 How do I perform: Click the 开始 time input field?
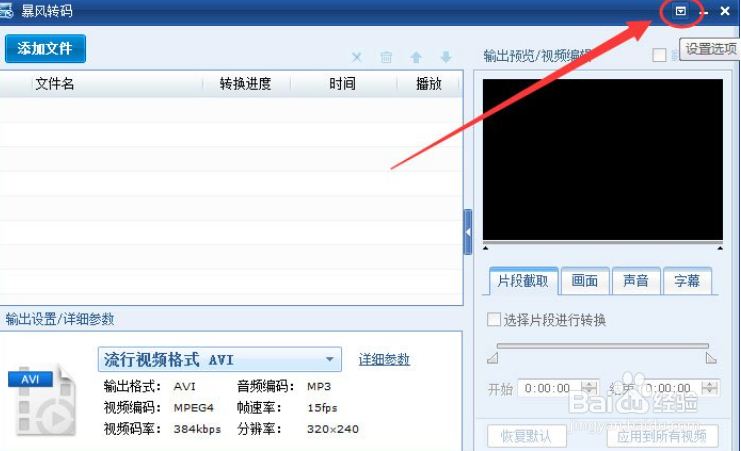(x=549, y=388)
